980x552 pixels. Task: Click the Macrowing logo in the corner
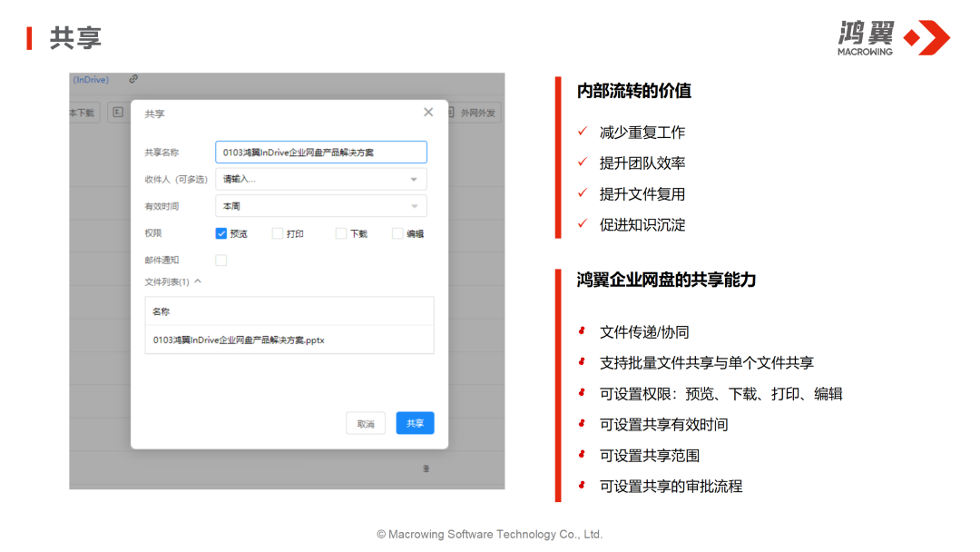click(894, 37)
